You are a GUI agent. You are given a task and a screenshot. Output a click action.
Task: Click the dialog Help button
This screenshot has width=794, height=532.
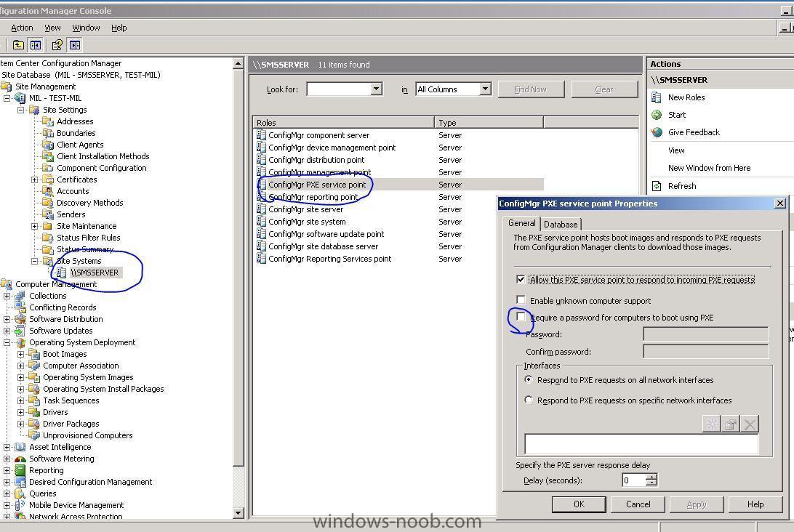(x=755, y=504)
